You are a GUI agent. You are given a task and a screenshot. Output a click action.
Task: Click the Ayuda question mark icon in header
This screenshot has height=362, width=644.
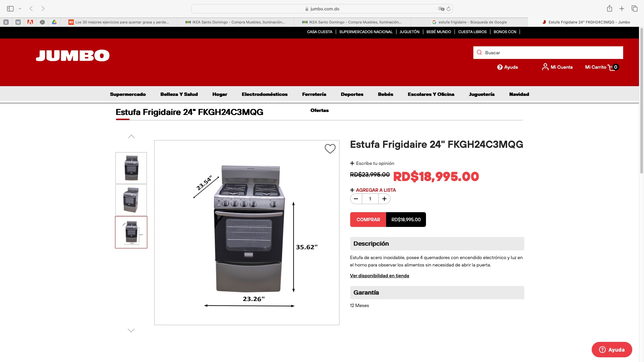pyautogui.click(x=500, y=67)
